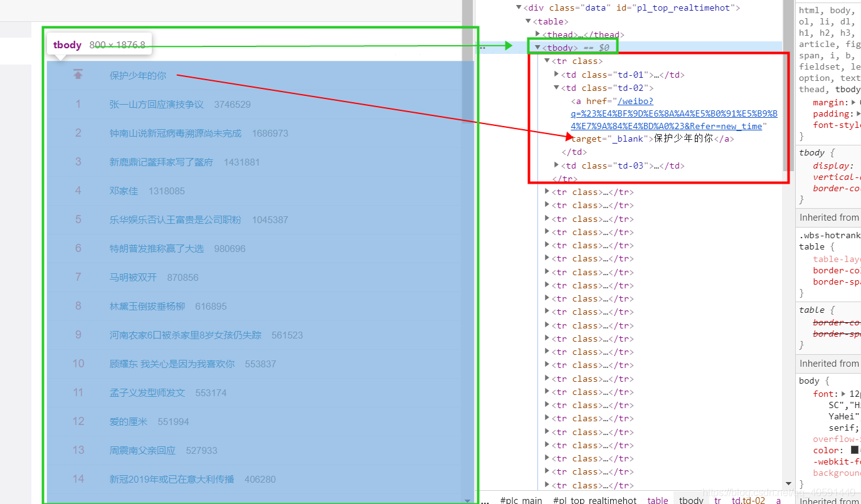This screenshot has height=504, width=861.
Task: Open the hot topic 爱的厘米
Action: pos(129,421)
